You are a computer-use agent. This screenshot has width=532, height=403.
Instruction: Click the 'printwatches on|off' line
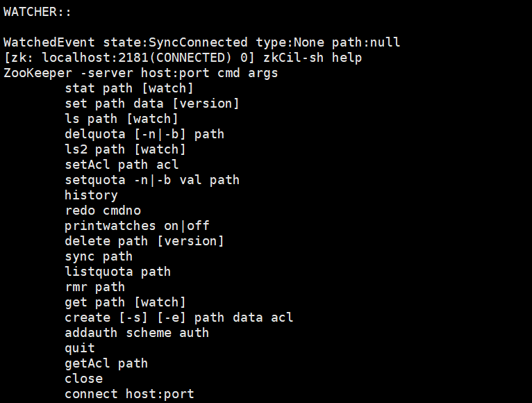137,225
